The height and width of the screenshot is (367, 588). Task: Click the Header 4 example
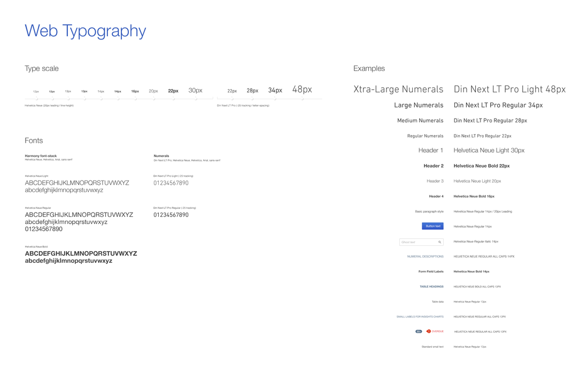(436, 196)
